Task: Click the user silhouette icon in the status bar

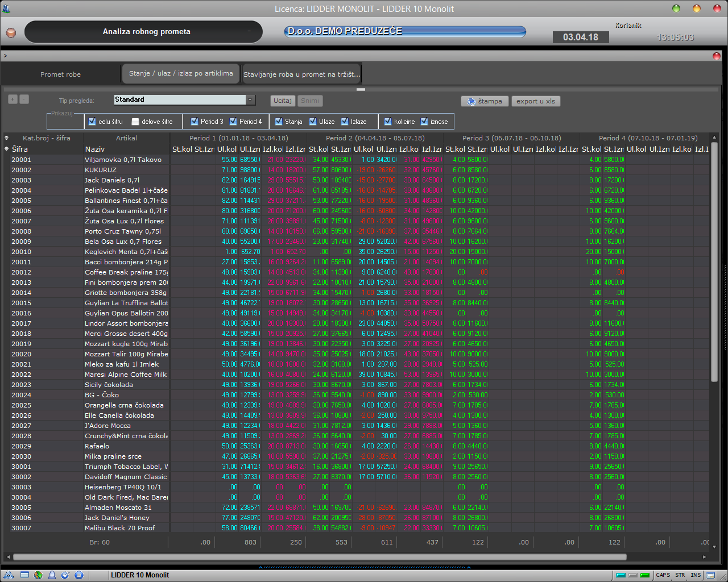Action: [x=52, y=575]
